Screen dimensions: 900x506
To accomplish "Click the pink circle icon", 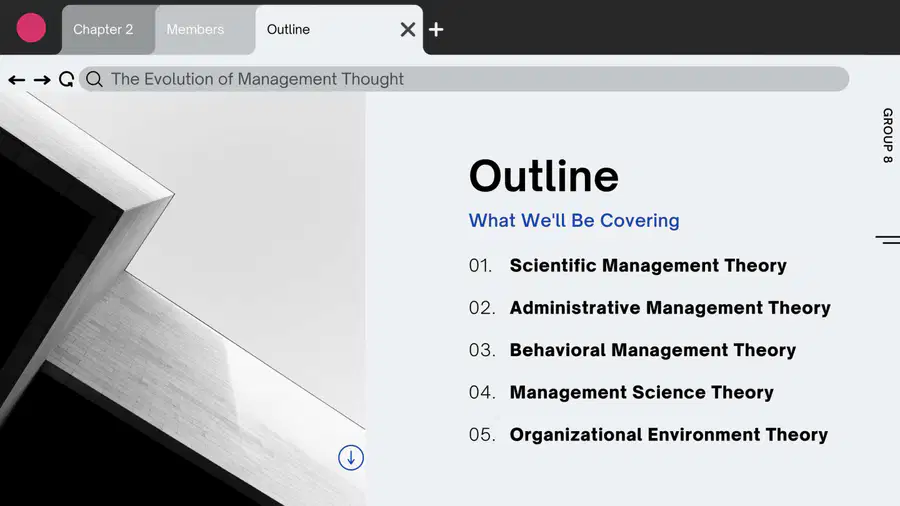I will (31, 28).
